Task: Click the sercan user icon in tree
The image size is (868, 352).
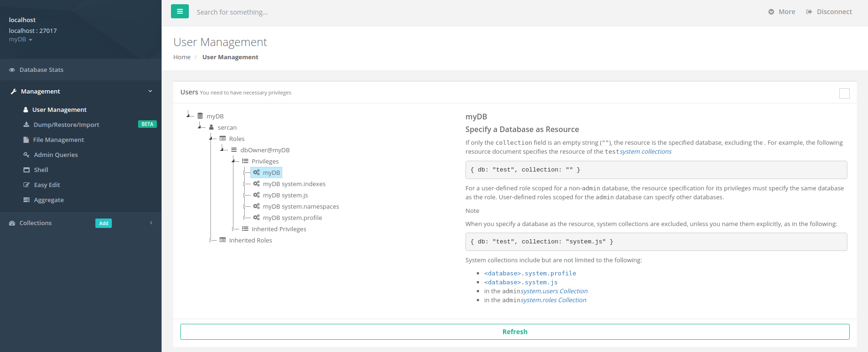Action: point(211,127)
